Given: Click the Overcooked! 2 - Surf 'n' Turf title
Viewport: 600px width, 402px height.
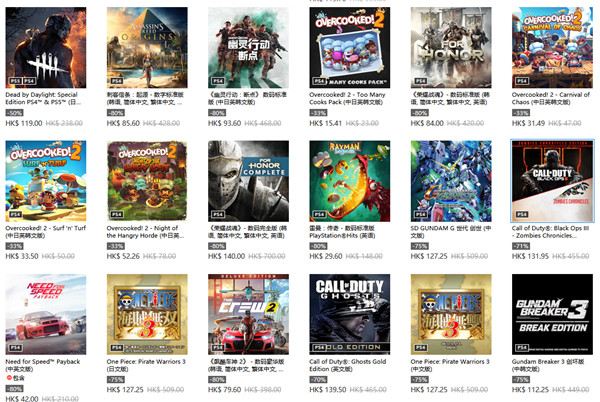Looking at the screenshot, I should point(46,232).
